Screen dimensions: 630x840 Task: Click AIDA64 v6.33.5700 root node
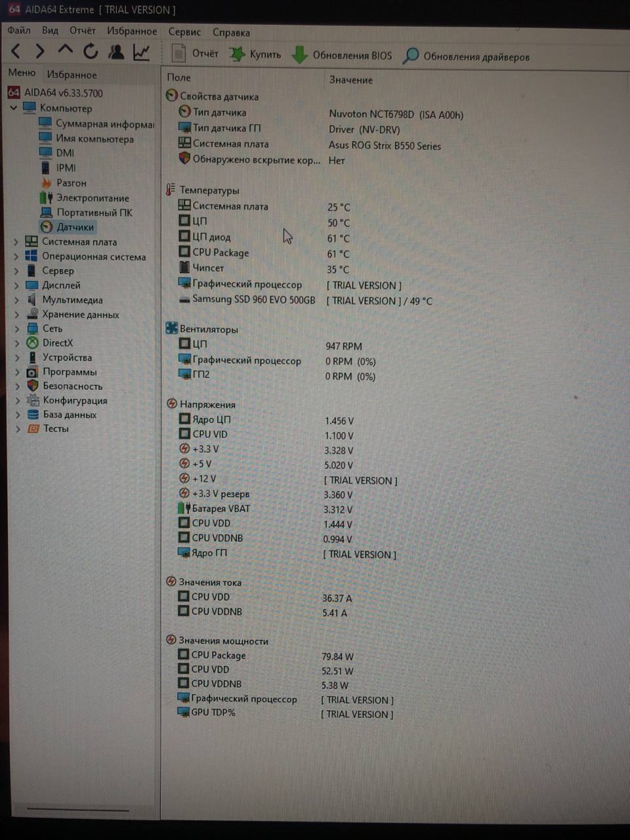(x=55, y=93)
